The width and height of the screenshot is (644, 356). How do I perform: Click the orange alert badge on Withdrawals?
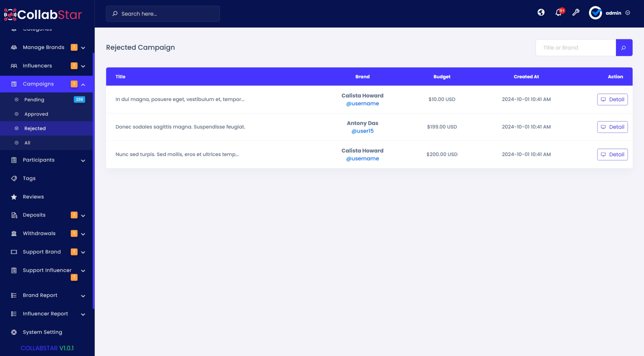74,233
